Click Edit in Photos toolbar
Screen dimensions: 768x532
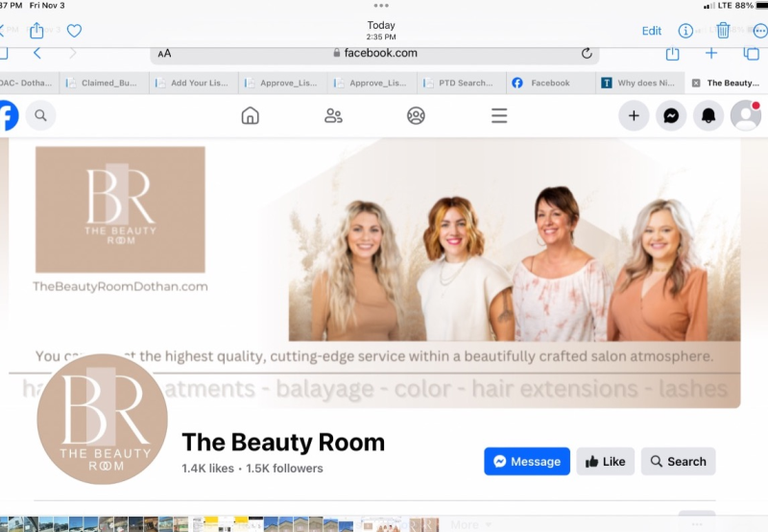tap(652, 31)
